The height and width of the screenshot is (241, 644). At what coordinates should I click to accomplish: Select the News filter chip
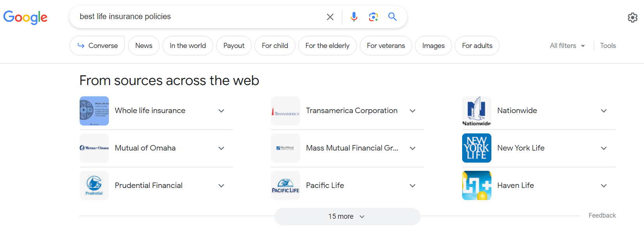tap(144, 46)
